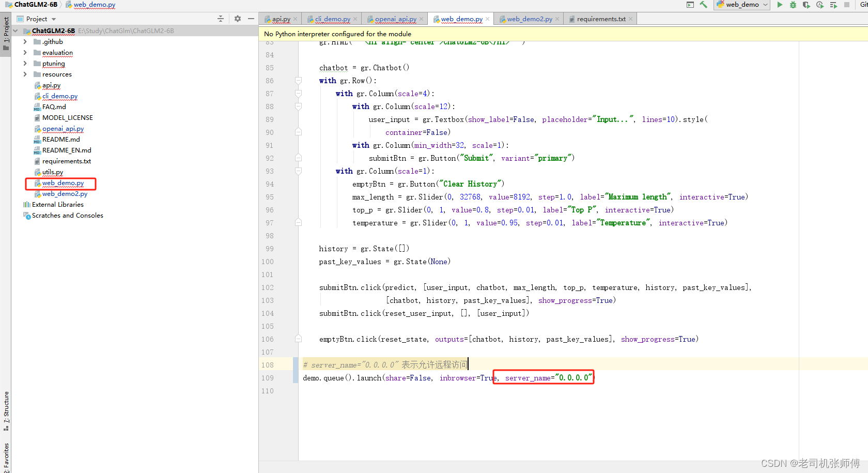Close the web_demo2.py editor tab
The width and height of the screenshot is (868, 473).
[557, 19]
